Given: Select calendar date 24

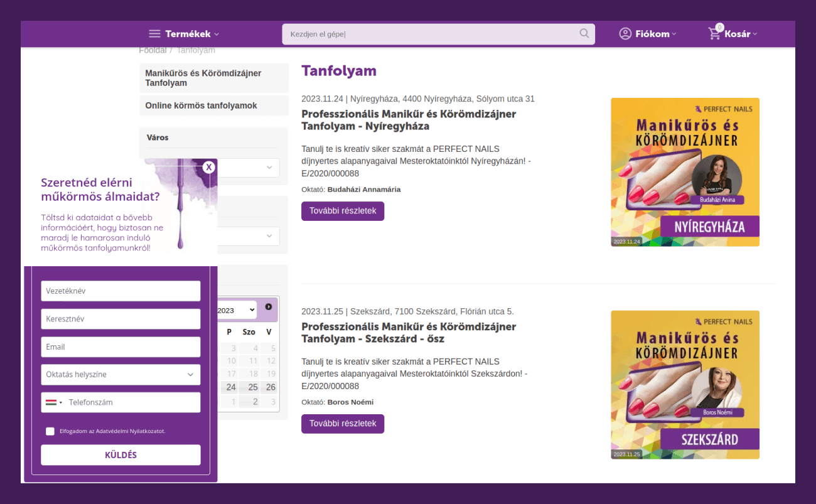Looking at the screenshot, I should [231, 387].
